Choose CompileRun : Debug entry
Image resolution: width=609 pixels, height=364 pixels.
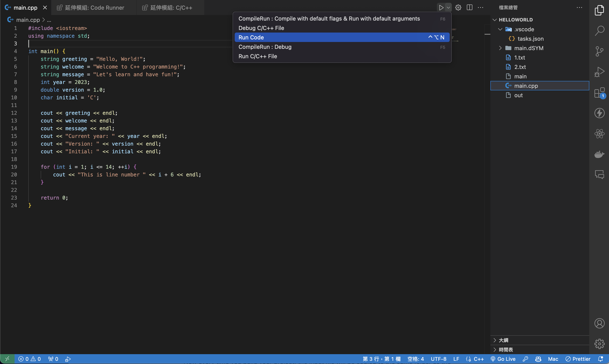[x=342, y=47]
